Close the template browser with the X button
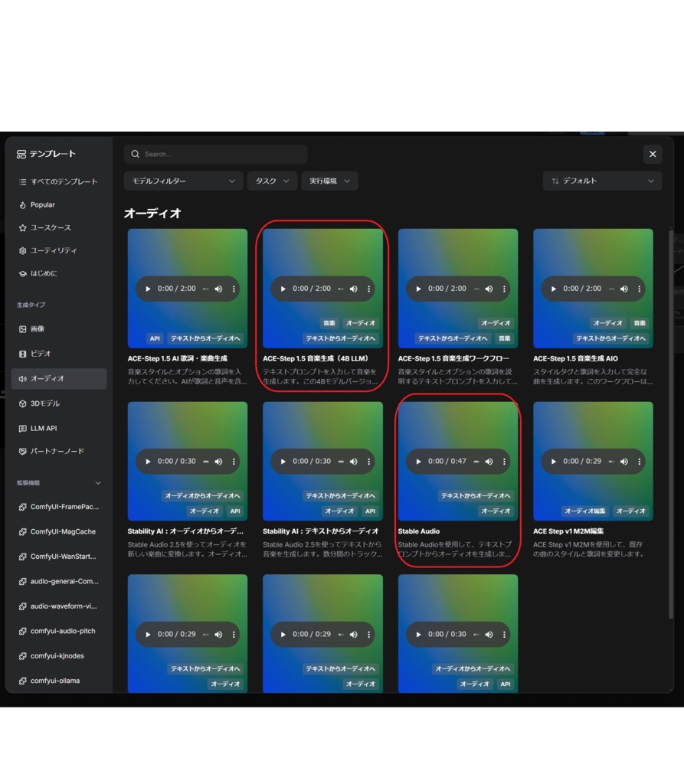This screenshot has height=784, width=684. pos(653,154)
